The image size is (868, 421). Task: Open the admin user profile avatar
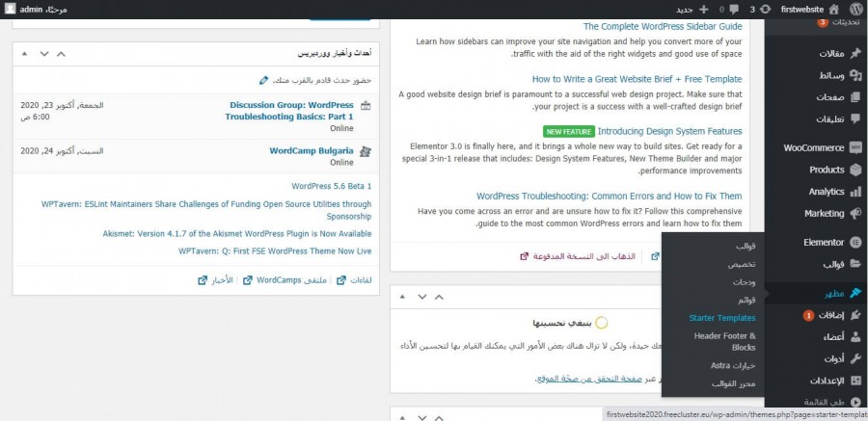(11, 9)
